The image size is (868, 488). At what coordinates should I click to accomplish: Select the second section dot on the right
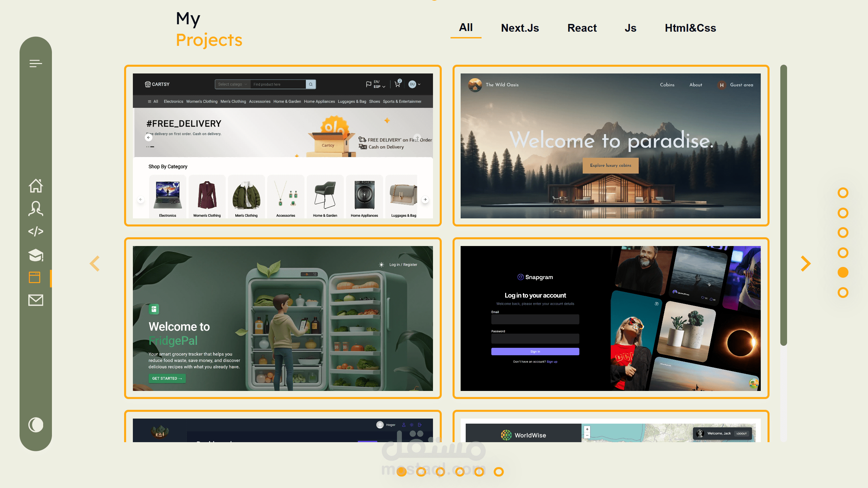click(x=843, y=213)
